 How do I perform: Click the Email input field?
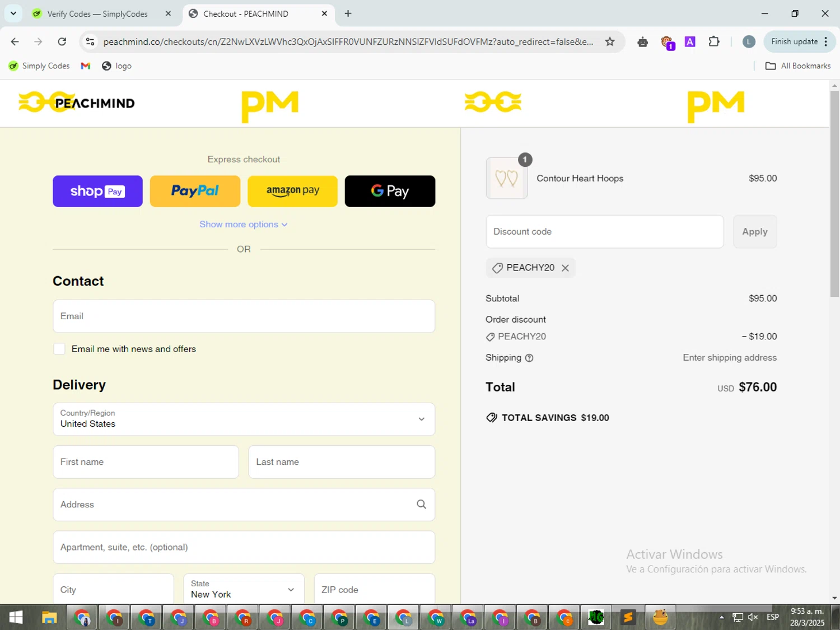click(244, 316)
